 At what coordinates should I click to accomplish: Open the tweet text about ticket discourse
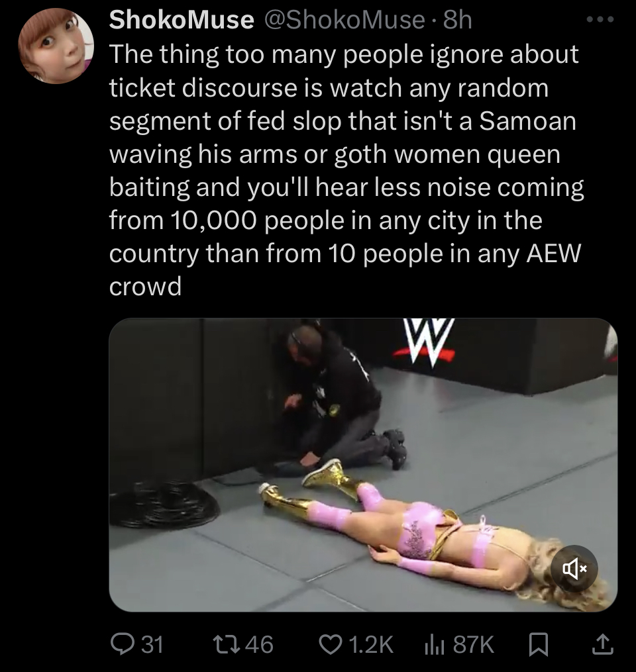click(x=346, y=170)
